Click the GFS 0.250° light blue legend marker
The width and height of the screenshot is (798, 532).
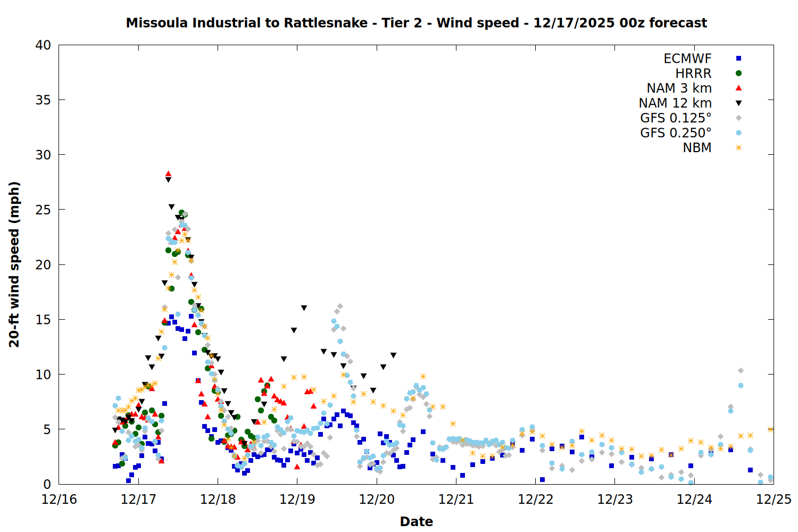pos(738,133)
